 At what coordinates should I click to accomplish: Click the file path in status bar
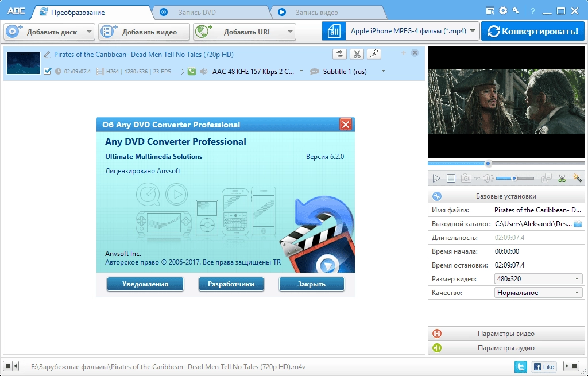click(x=168, y=366)
